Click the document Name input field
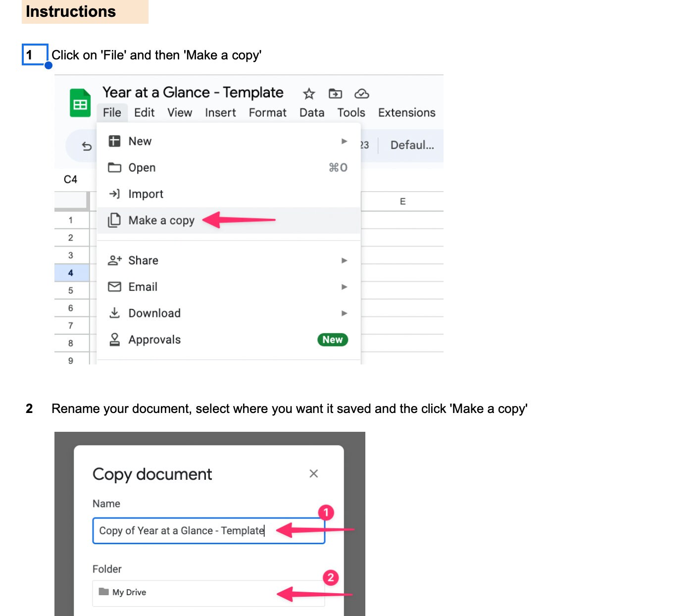The image size is (697, 616). (208, 530)
